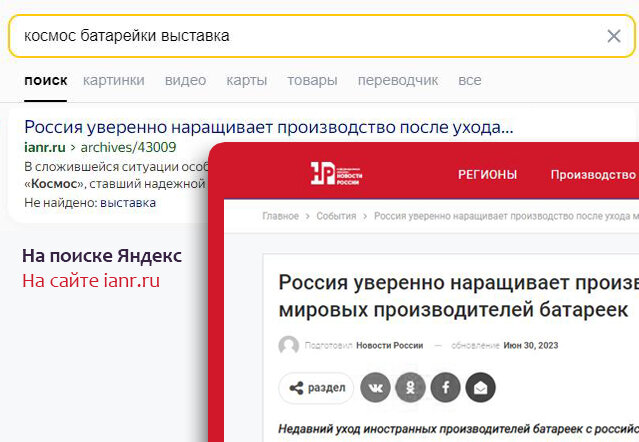The height and width of the screenshot is (442, 639).
Task: Click the author avatar icon
Action: click(289, 345)
